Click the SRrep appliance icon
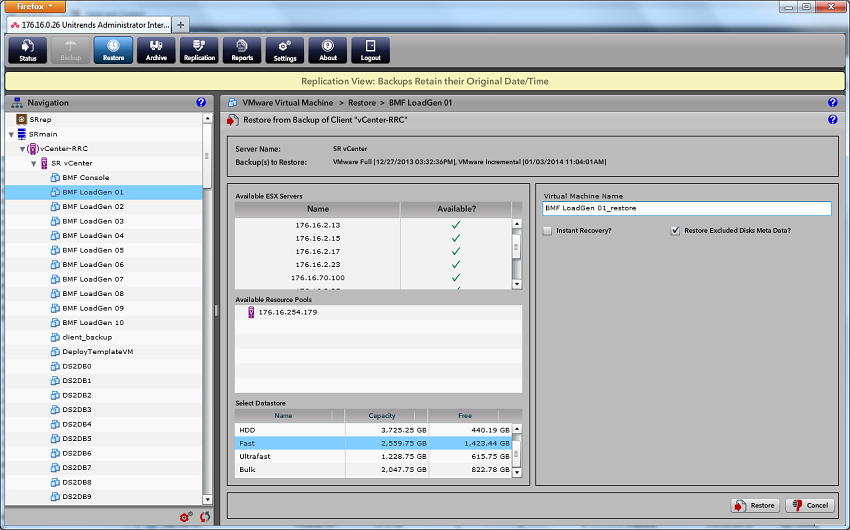 [22, 119]
